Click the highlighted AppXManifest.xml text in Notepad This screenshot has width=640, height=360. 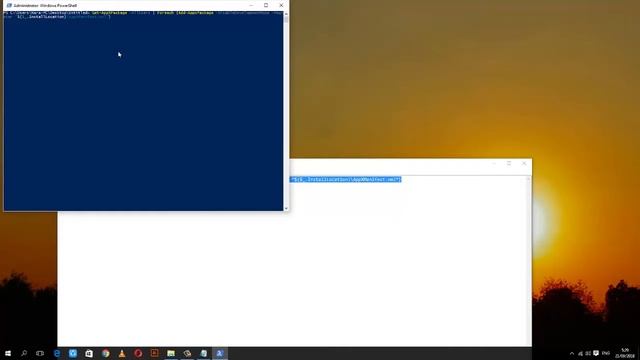(346, 180)
